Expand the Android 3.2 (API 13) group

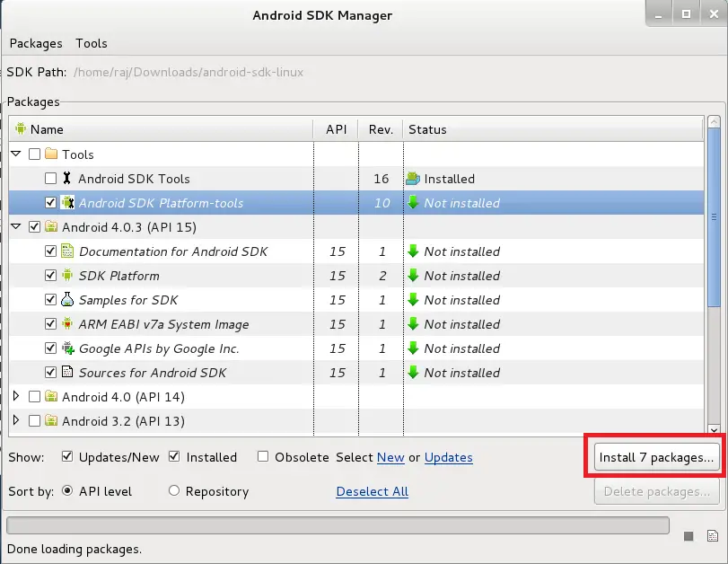pyautogui.click(x=16, y=420)
